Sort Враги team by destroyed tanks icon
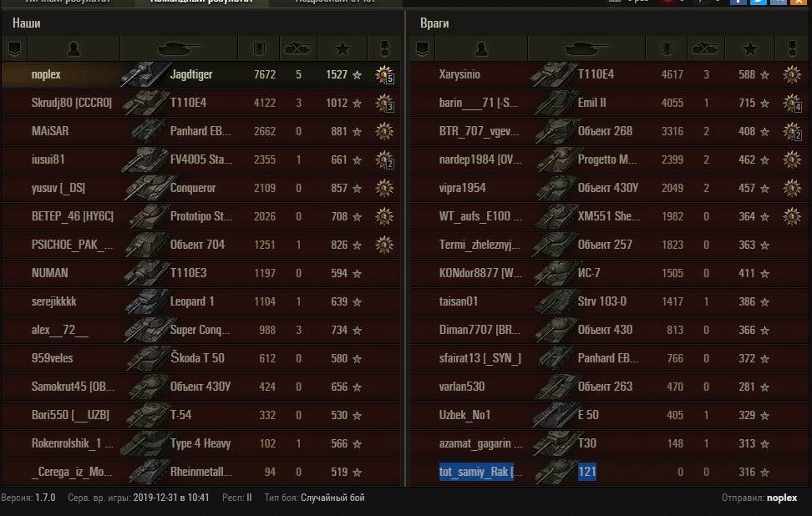Image resolution: width=812 pixels, height=516 pixels. [705, 48]
